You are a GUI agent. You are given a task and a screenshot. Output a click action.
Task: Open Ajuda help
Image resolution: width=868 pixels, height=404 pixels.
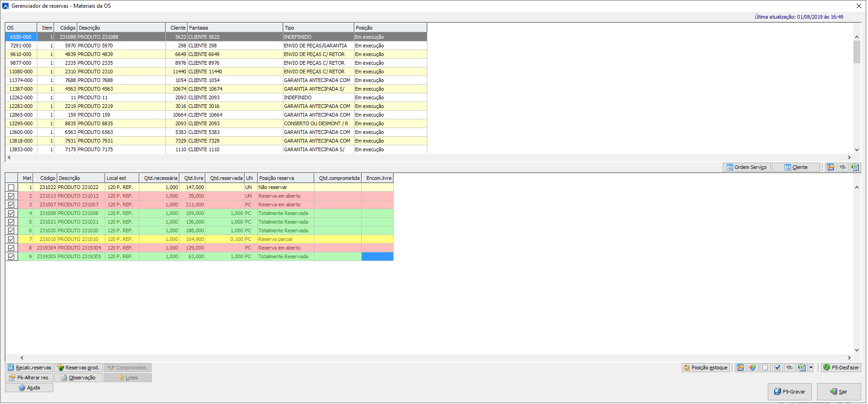(29, 388)
